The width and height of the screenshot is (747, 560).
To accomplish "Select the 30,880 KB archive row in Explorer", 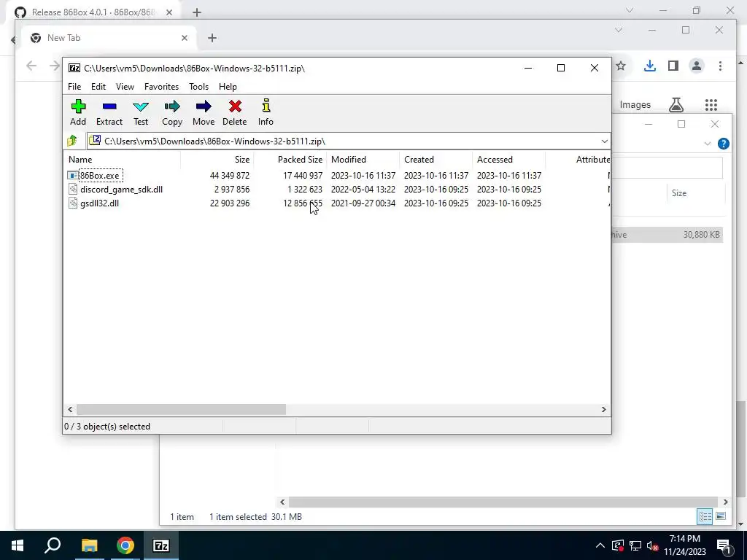I will tap(667, 234).
